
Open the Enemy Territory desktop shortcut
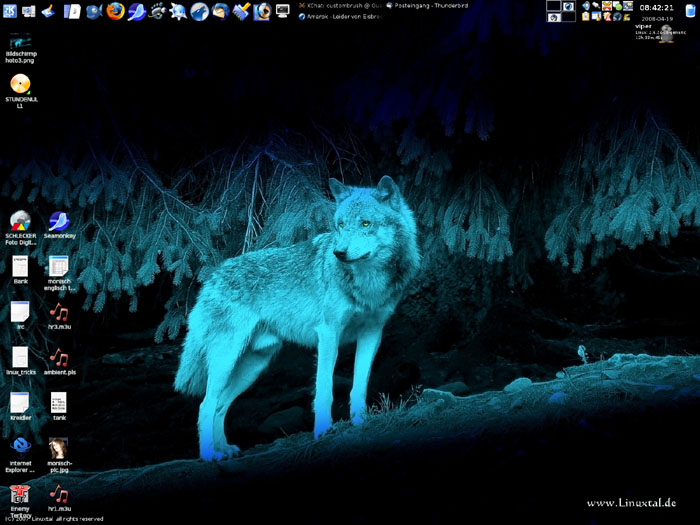tap(20, 494)
